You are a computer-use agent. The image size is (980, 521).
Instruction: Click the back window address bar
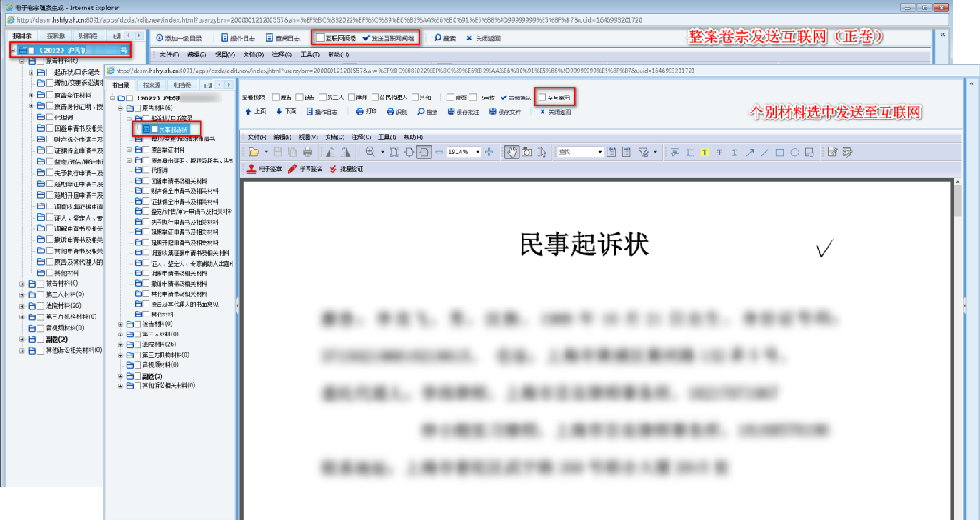pos(475,21)
